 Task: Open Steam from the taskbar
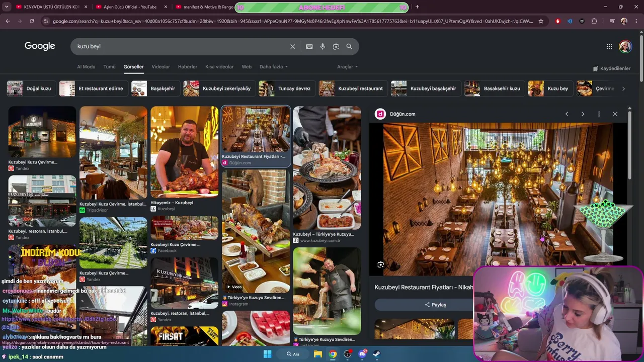tap(377, 354)
